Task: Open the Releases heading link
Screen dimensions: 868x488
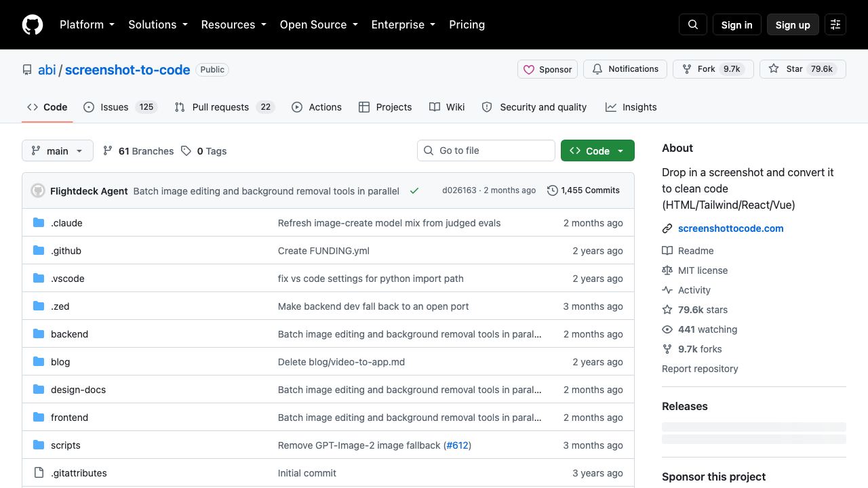Action: (685, 406)
